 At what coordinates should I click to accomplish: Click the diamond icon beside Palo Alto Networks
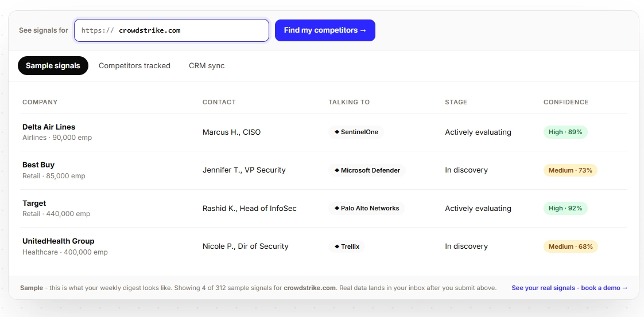pos(337,208)
